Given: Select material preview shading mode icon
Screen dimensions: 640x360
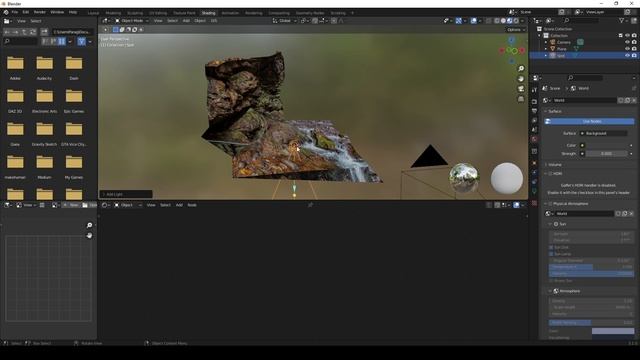Looking at the screenshot, I should (509, 21).
